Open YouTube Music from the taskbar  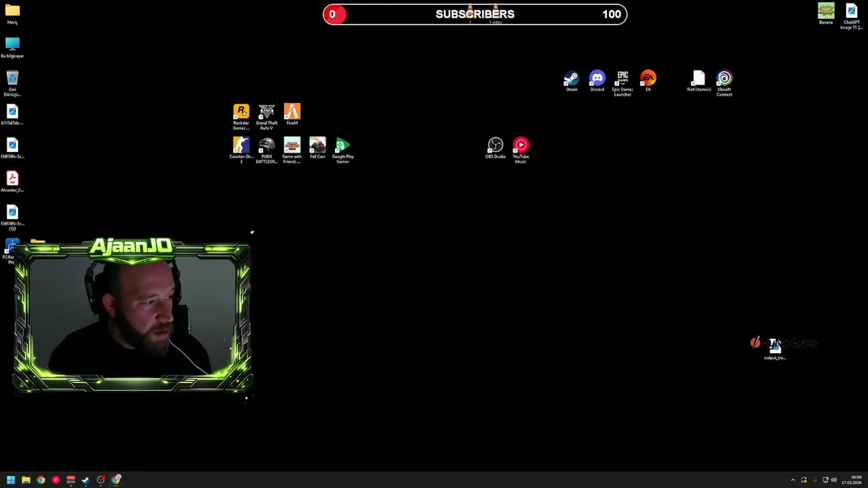point(56,480)
